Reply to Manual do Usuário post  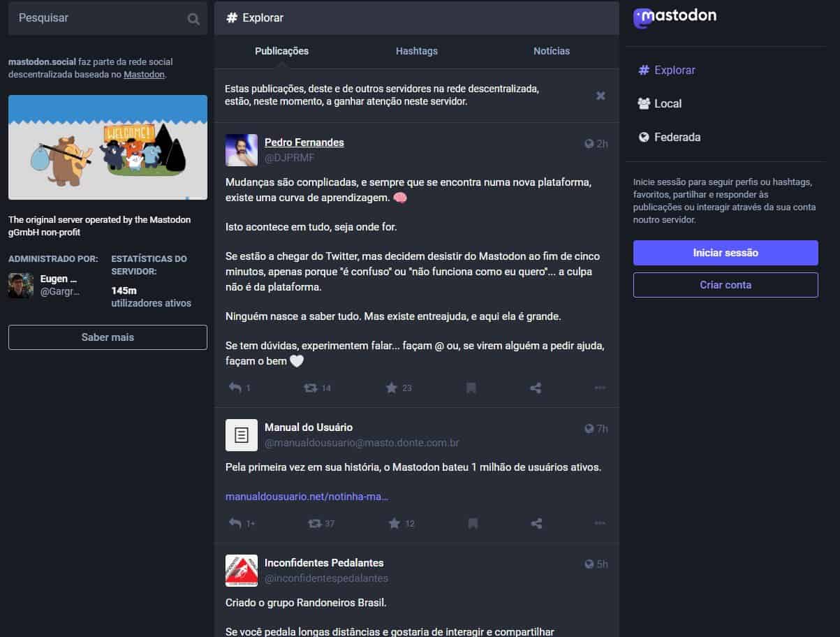[235, 523]
